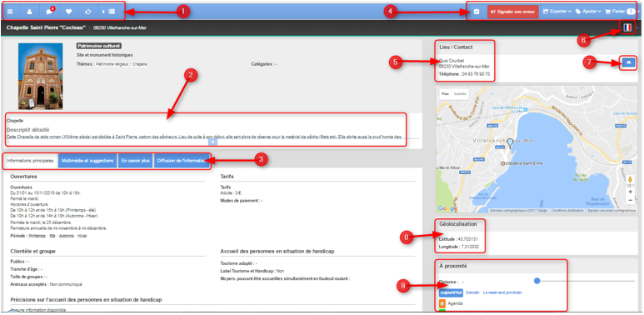Viewport: 644px width, 315px height.
Task: Expand the description with the plus button
Action: (212, 142)
